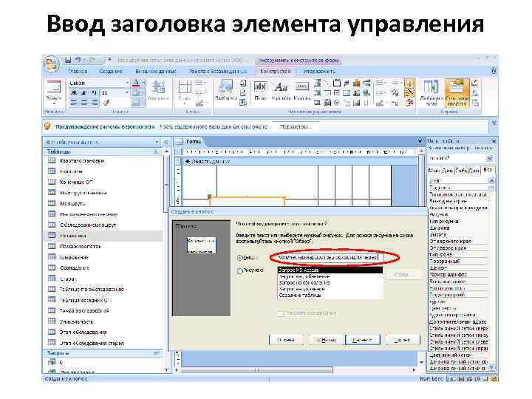532x399 pixels.
Task: Switch to the Home (Главная) ribbon tab
Action: [78, 71]
